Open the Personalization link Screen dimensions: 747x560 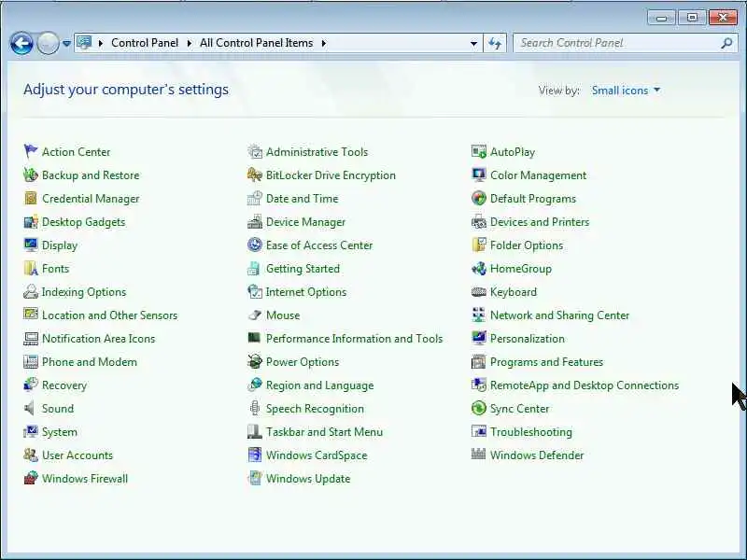coord(528,339)
